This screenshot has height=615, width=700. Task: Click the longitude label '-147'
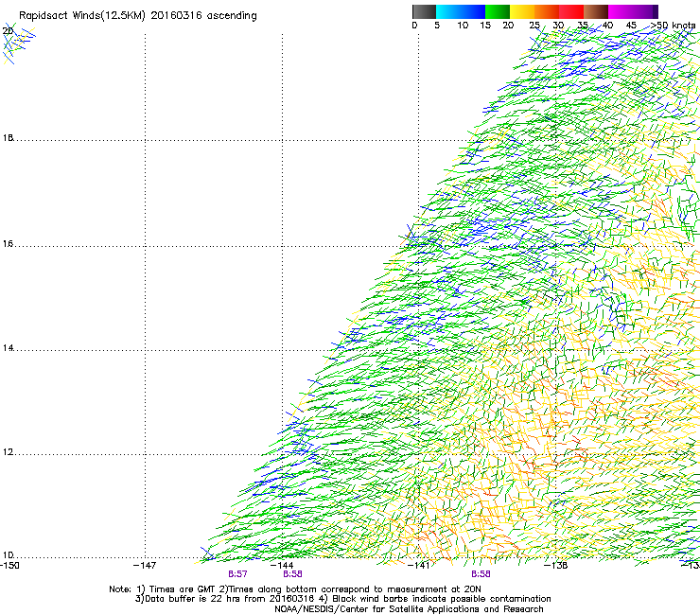145,566
